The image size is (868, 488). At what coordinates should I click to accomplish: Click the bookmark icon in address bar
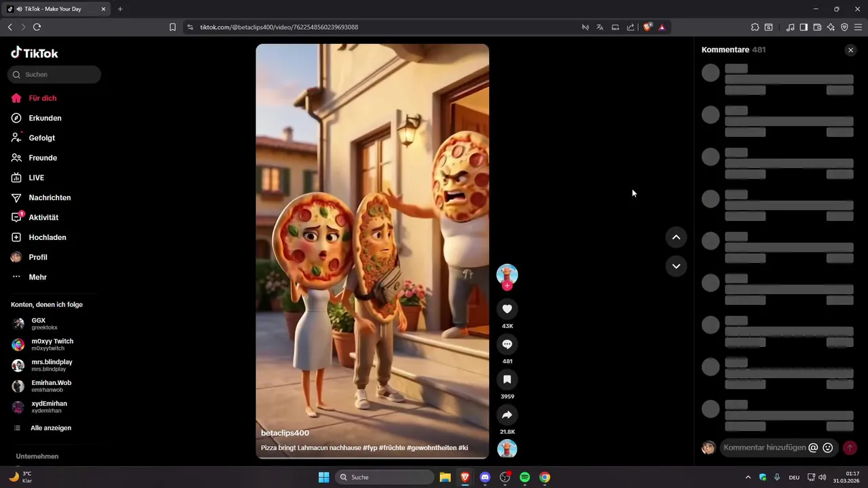[172, 27]
